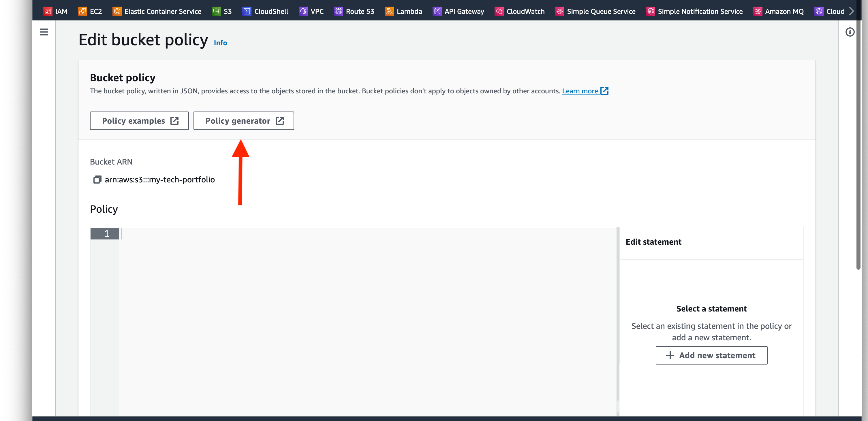Go to CloudShell label in favorites bar
This screenshot has width=868, height=421.
[x=271, y=12]
